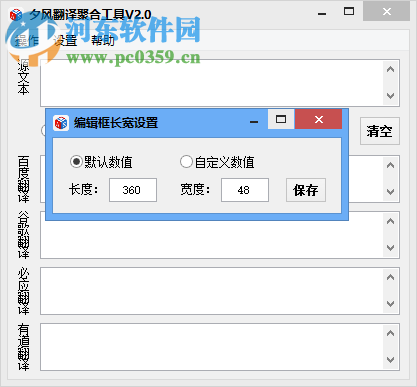Minimize the 夕风翻译聚合工具 main window
The height and width of the screenshot is (387, 417).
click(322, 14)
